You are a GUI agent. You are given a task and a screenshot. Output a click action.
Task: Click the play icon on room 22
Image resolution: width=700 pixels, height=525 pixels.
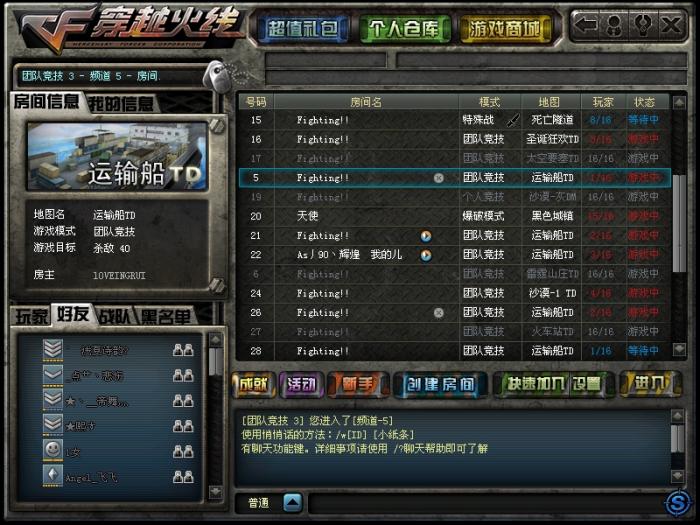point(426,255)
